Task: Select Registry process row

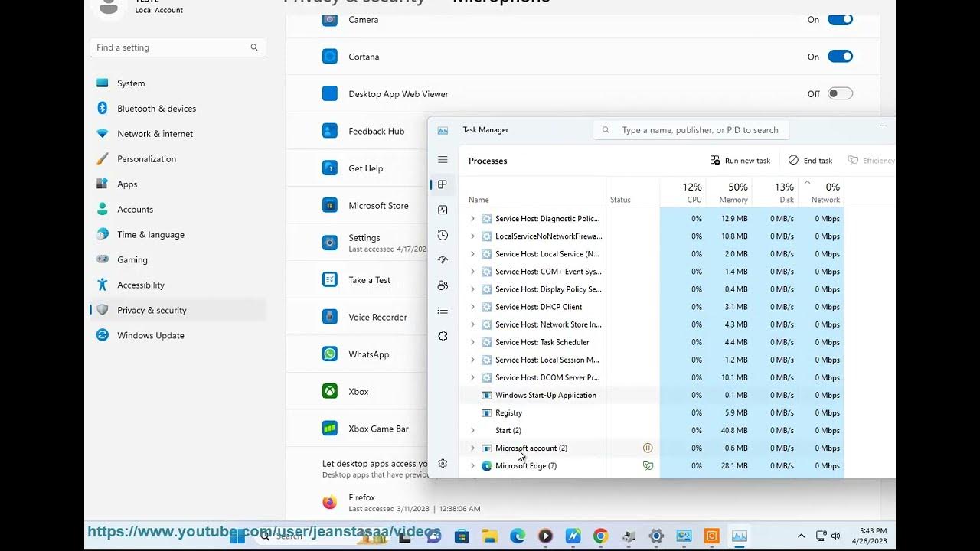Action: (652, 412)
